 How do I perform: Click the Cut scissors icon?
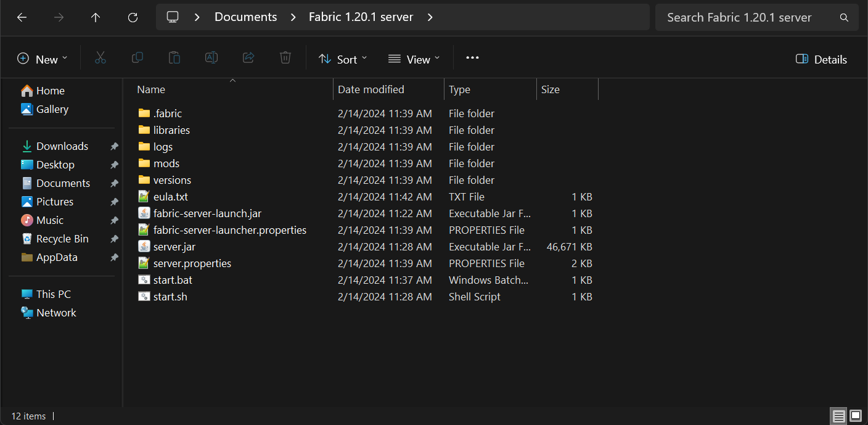[100, 58]
